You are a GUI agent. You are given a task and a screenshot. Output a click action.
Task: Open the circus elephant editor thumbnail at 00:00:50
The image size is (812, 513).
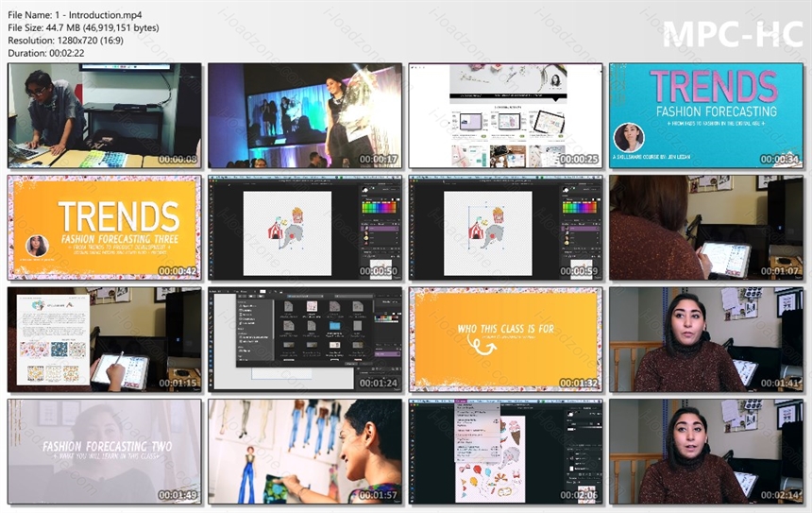pyautogui.click(x=305, y=228)
